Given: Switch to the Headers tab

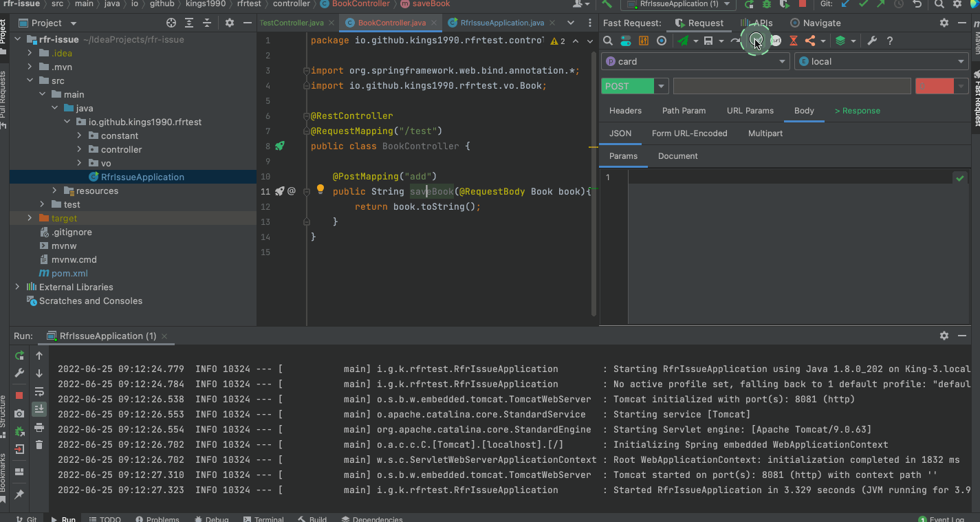Looking at the screenshot, I should tap(625, 111).
